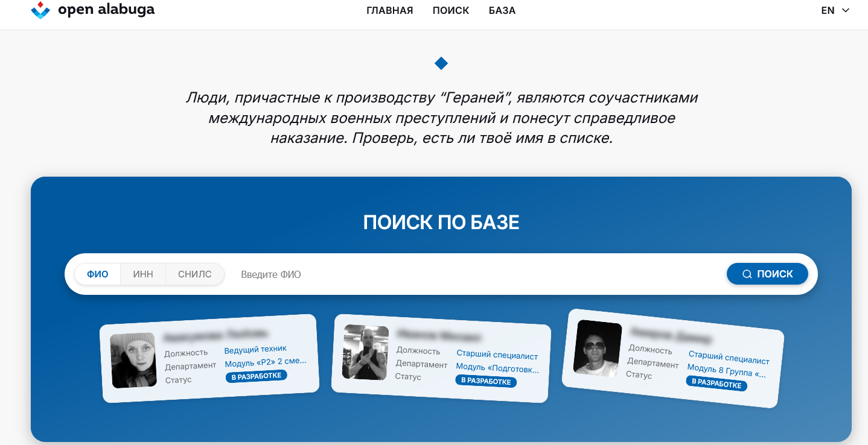
Task: Click the ПОИСК ПО БАЗЕ heading
Action: [x=441, y=222]
